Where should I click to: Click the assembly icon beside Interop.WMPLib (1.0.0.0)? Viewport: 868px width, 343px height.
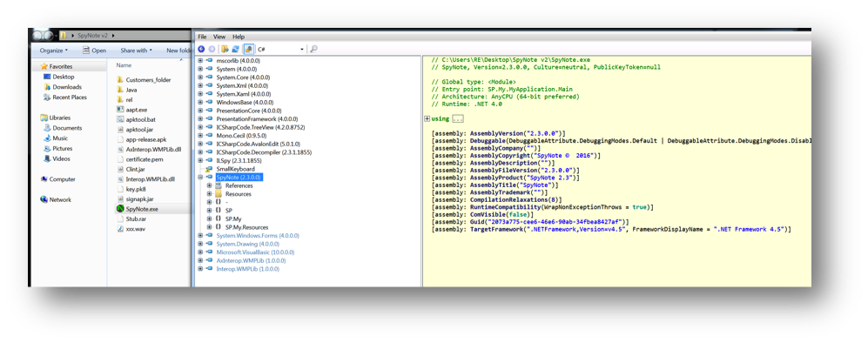click(209, 269)
